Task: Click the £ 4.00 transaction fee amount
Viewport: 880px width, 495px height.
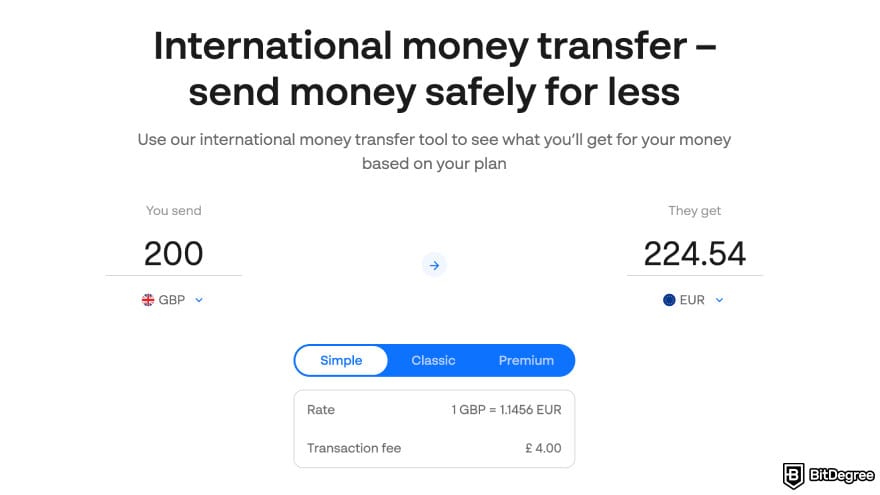Action: [x=541, y=448]
